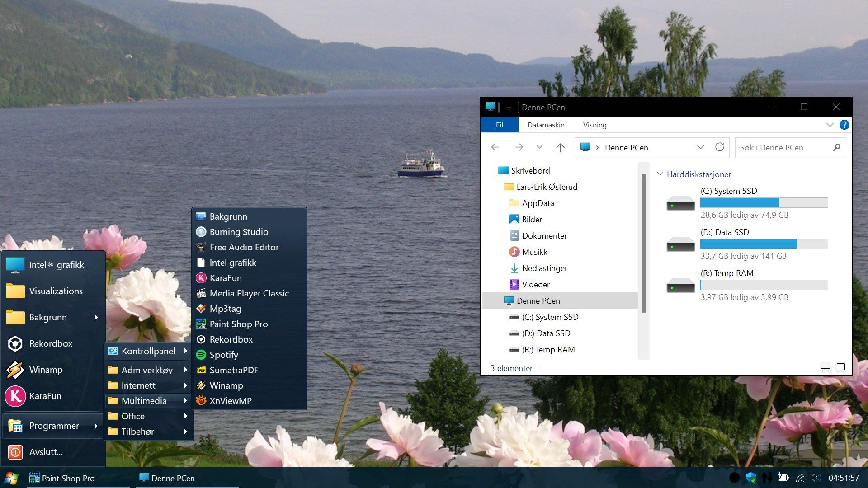Select the Paint Shop Pro taskbar button
Image resolution: width=868 pixels, height=488 pixels.
tap(78, 478)
